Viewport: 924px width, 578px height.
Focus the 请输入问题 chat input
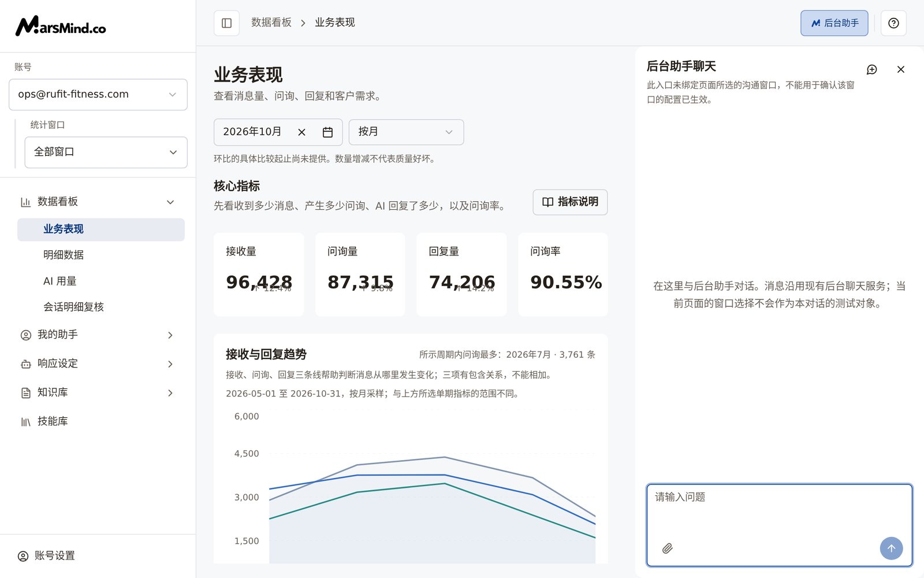pyautogui.click(x=780, y=525)
